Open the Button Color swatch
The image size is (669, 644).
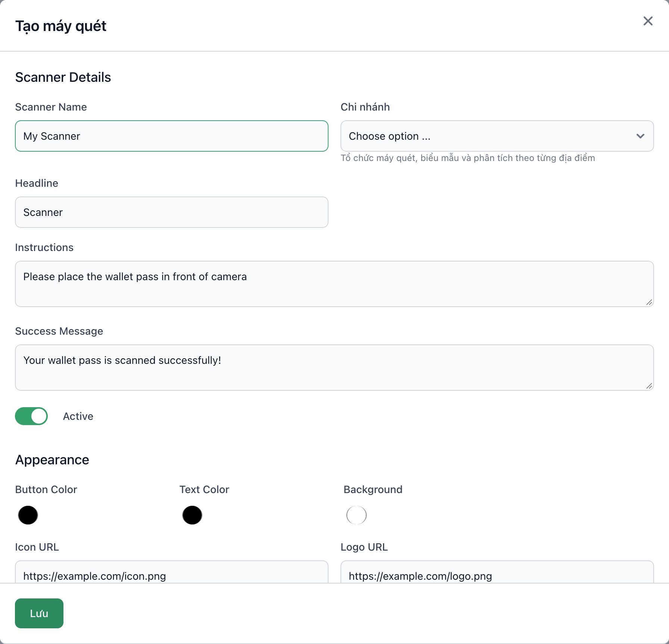point(28,515)
